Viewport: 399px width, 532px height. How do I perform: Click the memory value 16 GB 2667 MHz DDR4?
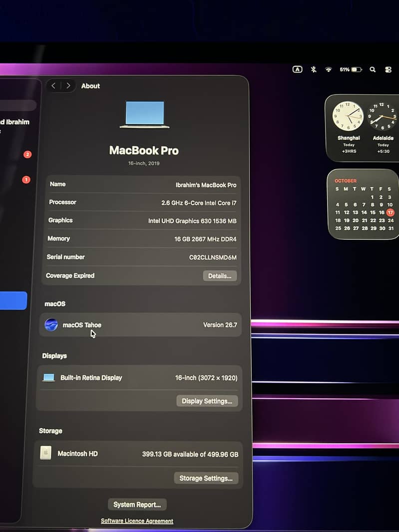pos(205,239)
